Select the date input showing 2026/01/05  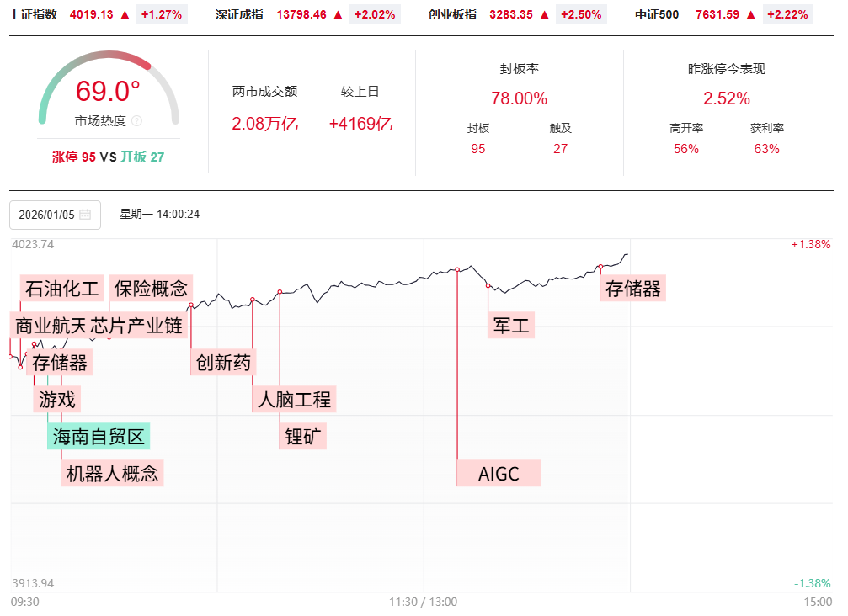pos(48,215)
